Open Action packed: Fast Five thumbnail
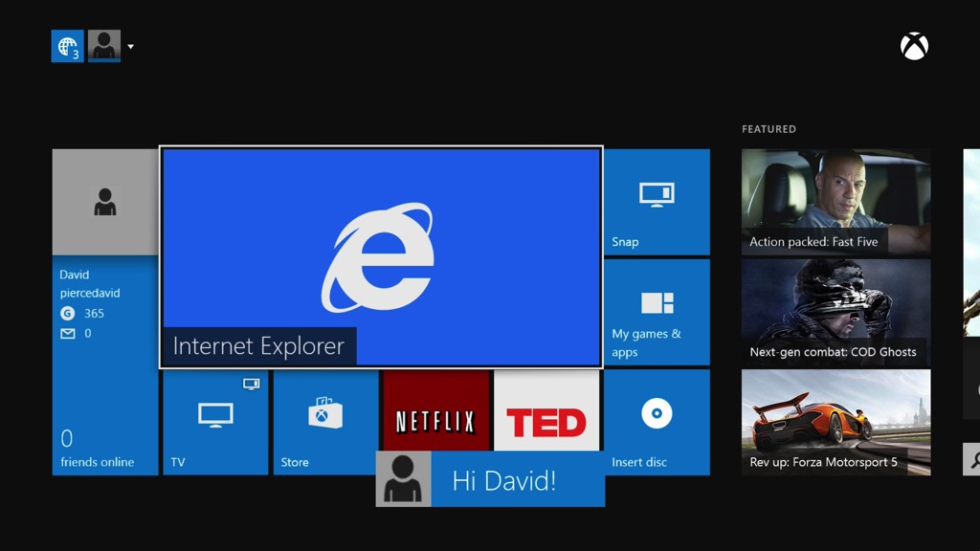This screenshot has width=980, height=551. coord(835,202)
